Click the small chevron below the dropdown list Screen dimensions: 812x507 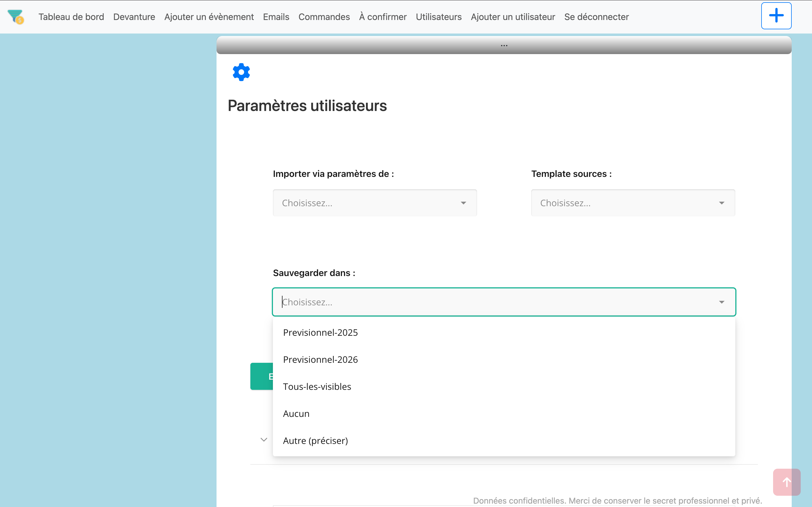pos(264,440)
